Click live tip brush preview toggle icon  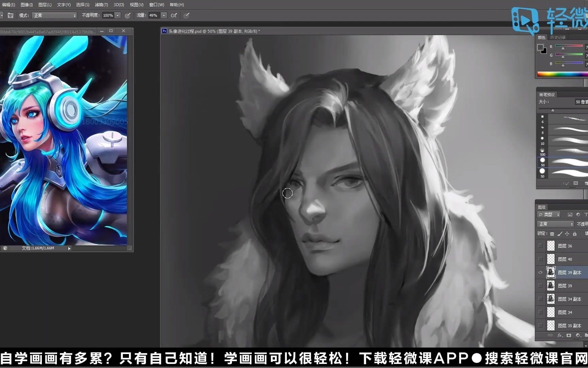566,183
